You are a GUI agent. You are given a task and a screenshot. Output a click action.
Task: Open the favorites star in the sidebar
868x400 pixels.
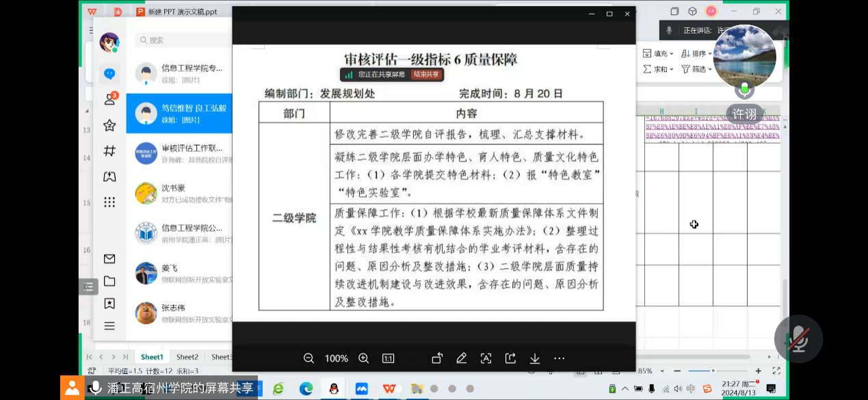(109, 125)
